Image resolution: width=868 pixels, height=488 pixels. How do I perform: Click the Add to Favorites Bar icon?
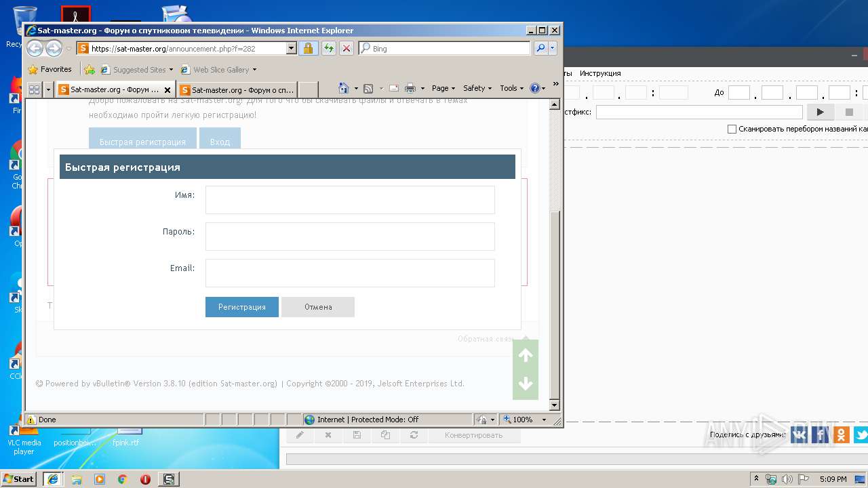(x=89, y=69)
